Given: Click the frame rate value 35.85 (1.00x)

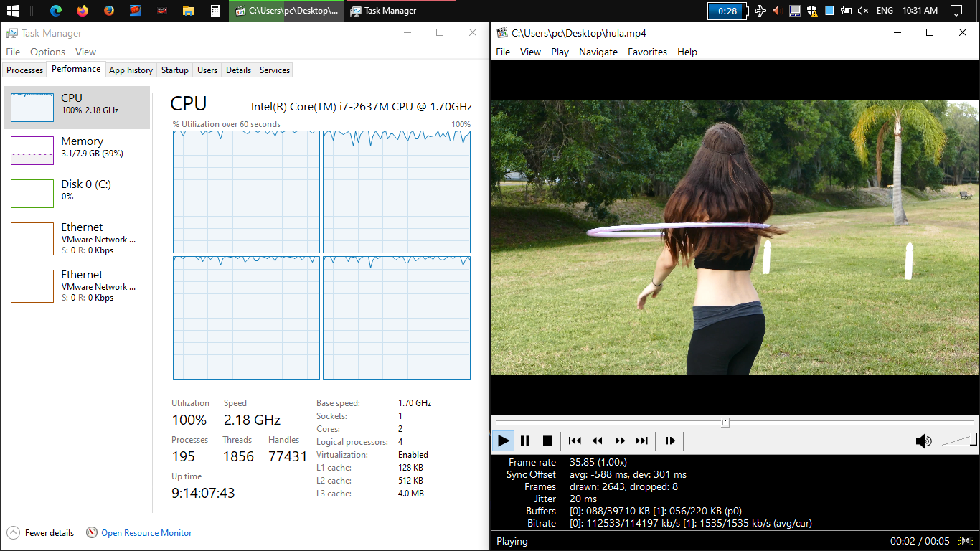Looking at the screenshot, I should (x=598, y=463).
